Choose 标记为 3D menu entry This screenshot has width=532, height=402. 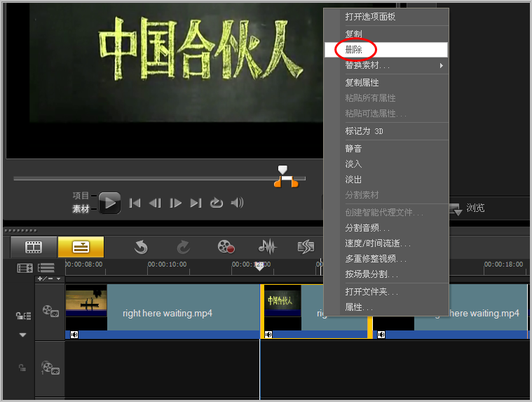386,131
